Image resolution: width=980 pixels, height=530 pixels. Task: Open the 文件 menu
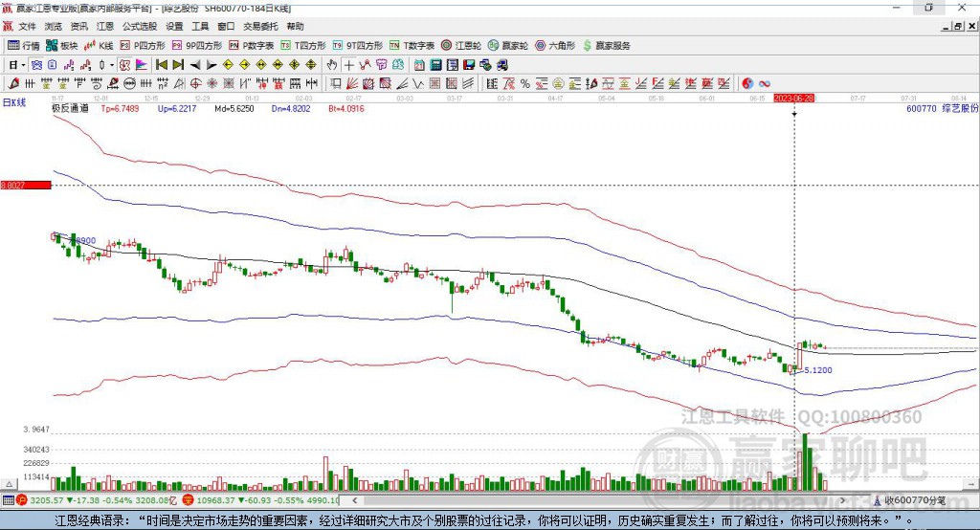click(x=27, y=26)
